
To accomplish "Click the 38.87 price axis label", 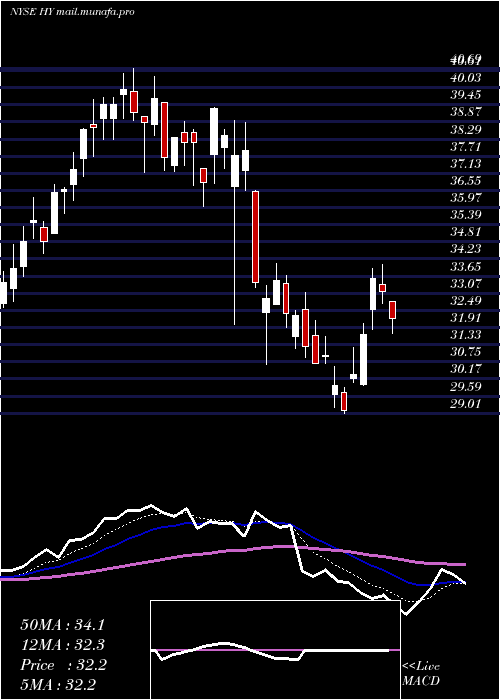I will click(x=465, y=112).
